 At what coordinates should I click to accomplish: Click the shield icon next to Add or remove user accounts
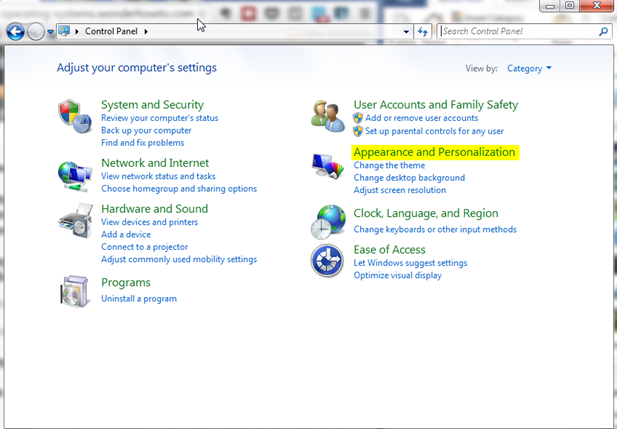tap(358, 118)
